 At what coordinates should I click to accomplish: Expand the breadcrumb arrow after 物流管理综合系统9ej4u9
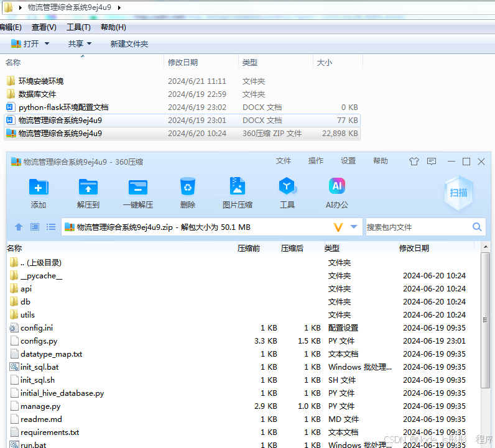[119, 7]
